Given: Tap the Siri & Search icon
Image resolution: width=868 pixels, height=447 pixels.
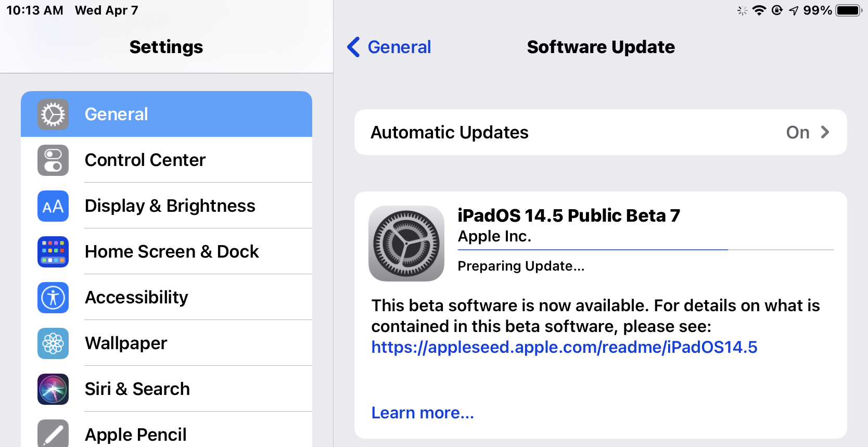Looking at the screenshot, I should tap(53, 389).
